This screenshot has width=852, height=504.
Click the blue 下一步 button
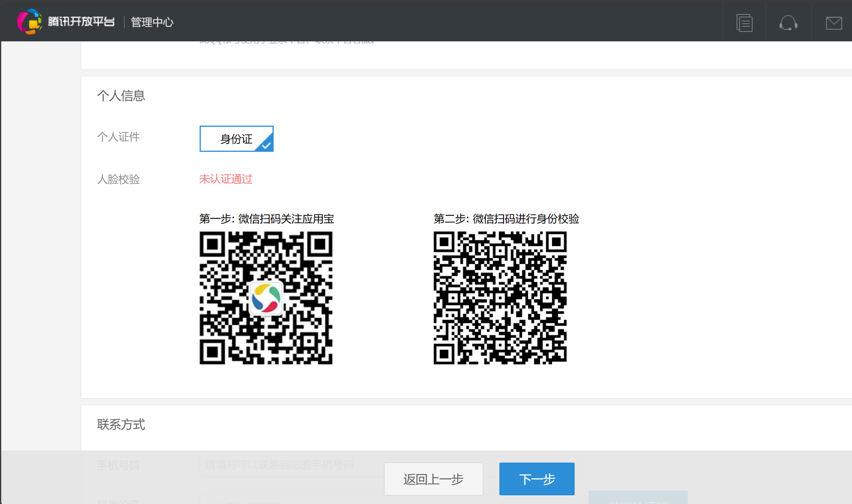tap(537, 479)
